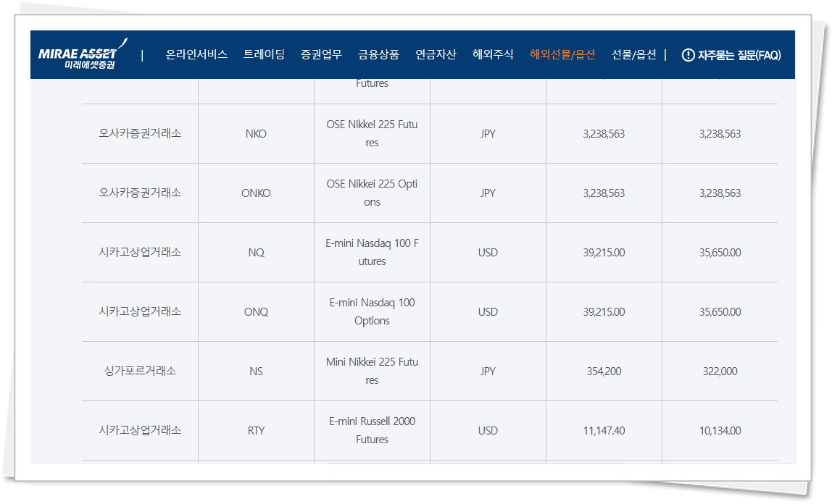Select the E-mini Russell 2000 Futures name

coord(372,431)
